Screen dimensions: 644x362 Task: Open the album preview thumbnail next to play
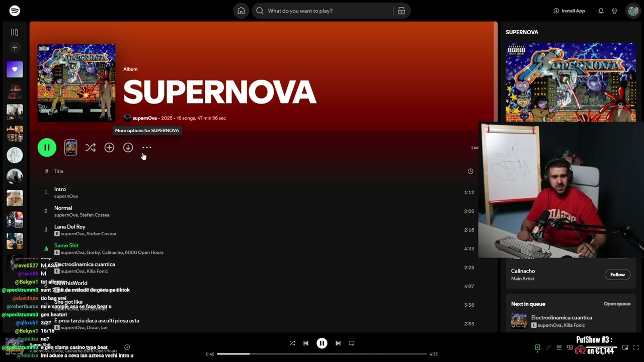[71, 147]
